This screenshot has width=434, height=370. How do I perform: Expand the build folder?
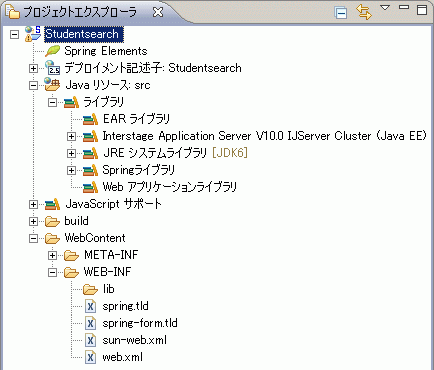(x=33, y=222)
